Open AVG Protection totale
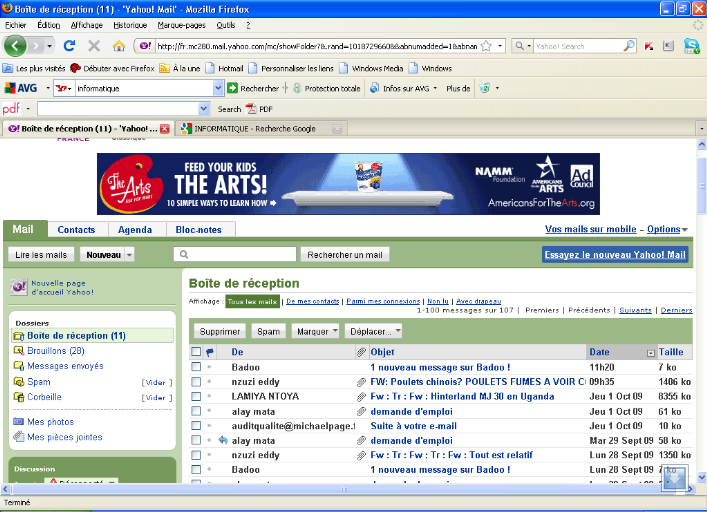 point(327,88)
